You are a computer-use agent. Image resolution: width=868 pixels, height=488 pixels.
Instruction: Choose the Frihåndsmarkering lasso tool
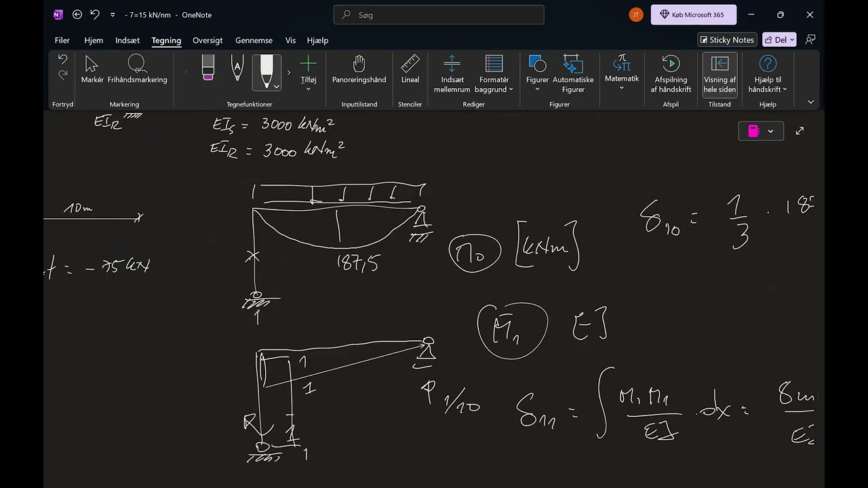click(137, 70)
